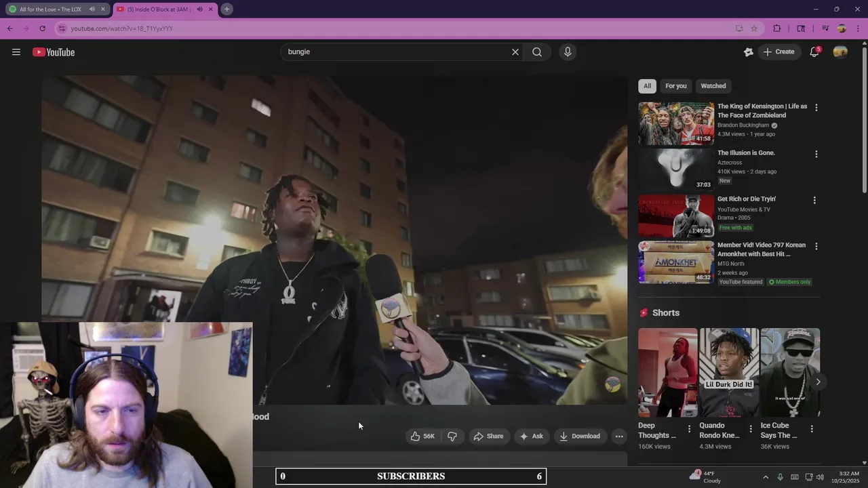Screen dimensions: 868x488
Task: Show hidden system tray icons
Action: click(766, 477)
